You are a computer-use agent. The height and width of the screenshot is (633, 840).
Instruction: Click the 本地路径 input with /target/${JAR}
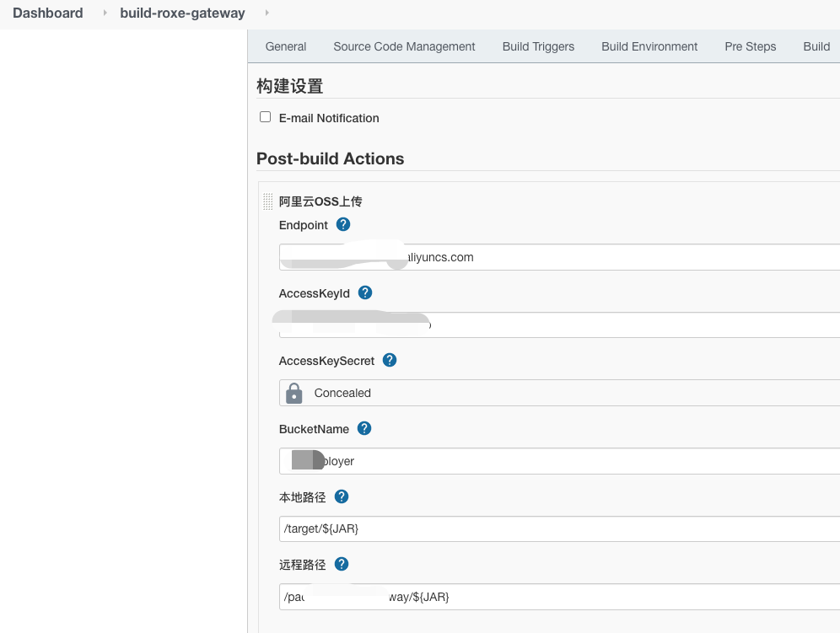coord(557,528)
